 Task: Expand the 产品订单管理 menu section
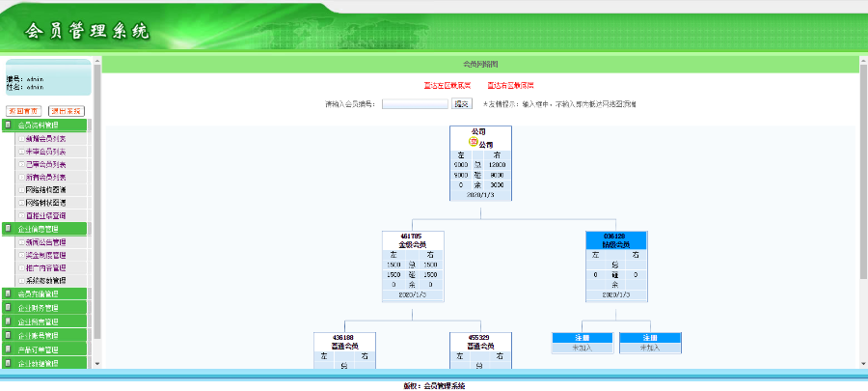coord(44,349)
